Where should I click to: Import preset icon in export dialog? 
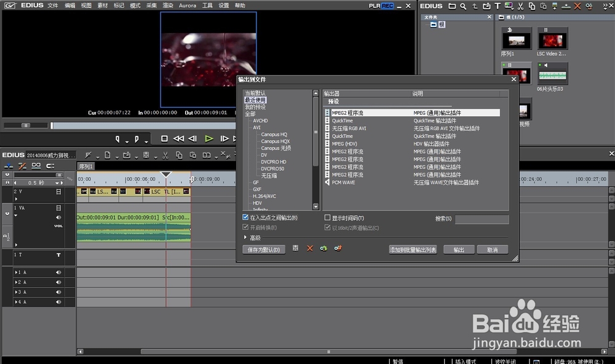(x=323, y=248)
